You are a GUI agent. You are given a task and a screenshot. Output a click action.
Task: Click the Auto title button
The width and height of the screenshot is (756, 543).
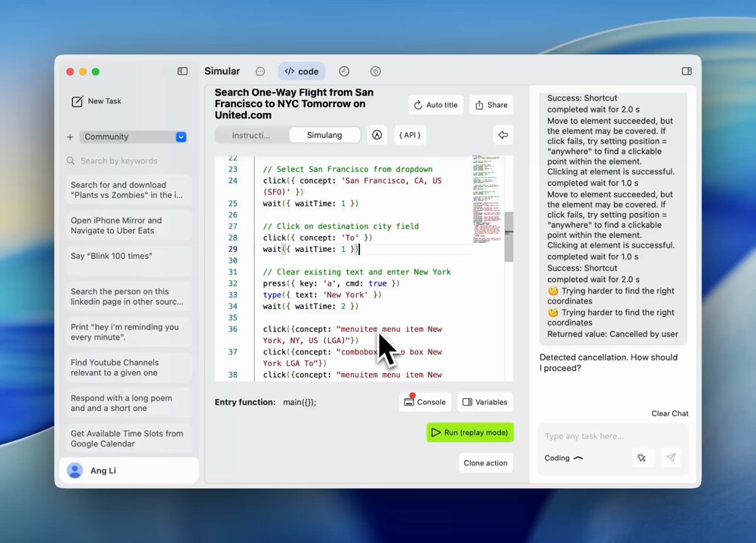[436, 105]
